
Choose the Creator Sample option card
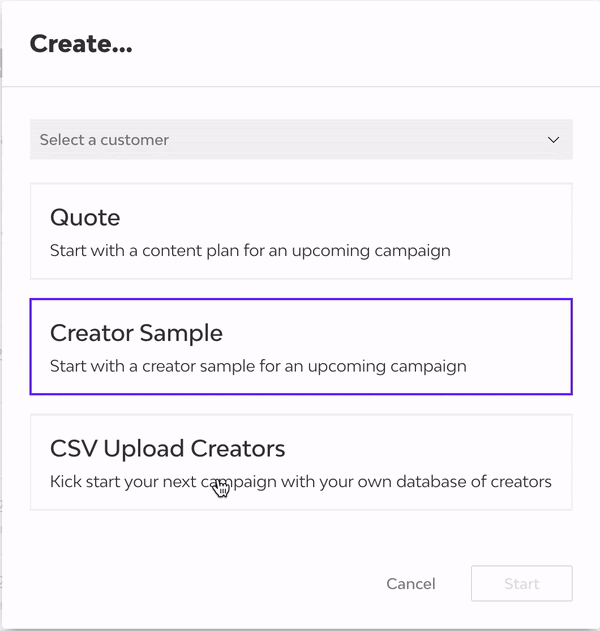pos(300,347)
